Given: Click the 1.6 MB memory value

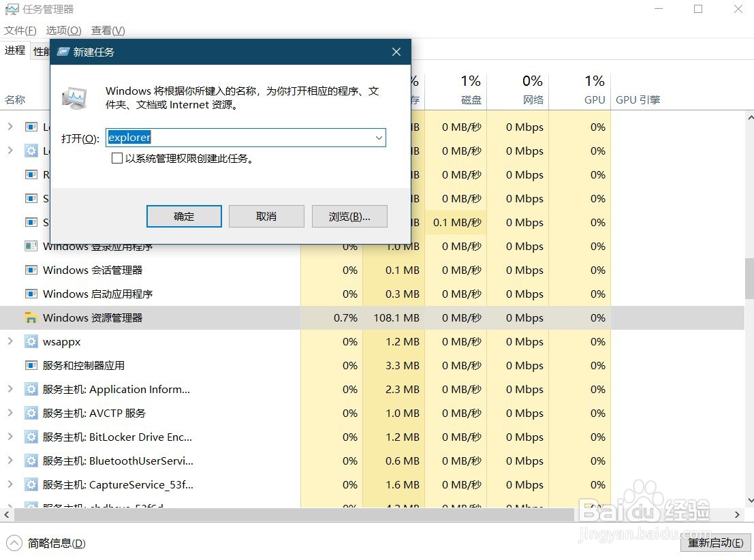Looking at the screenshot, I should click(x=403, y=484).
